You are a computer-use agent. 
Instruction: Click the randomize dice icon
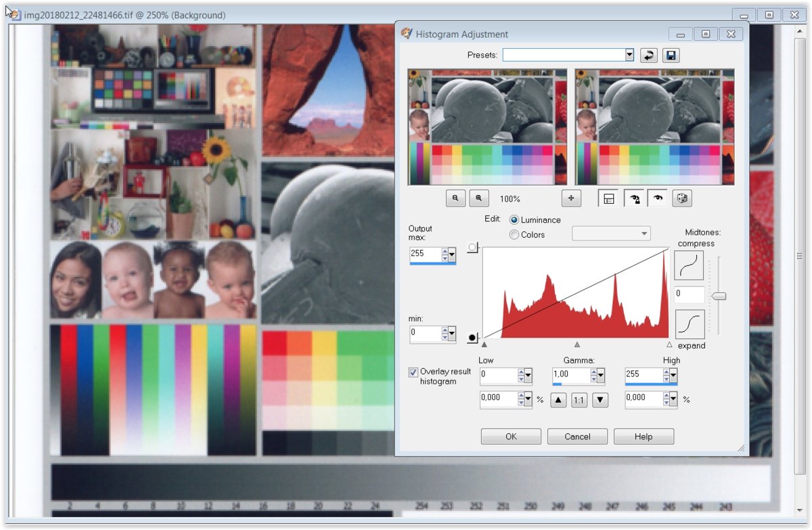click(682, 198)
